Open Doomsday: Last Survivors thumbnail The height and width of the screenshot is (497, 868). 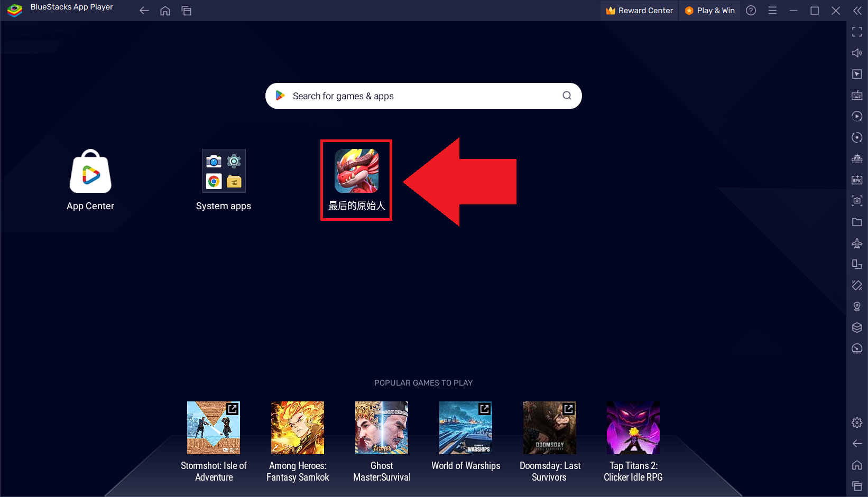point(550,428)
